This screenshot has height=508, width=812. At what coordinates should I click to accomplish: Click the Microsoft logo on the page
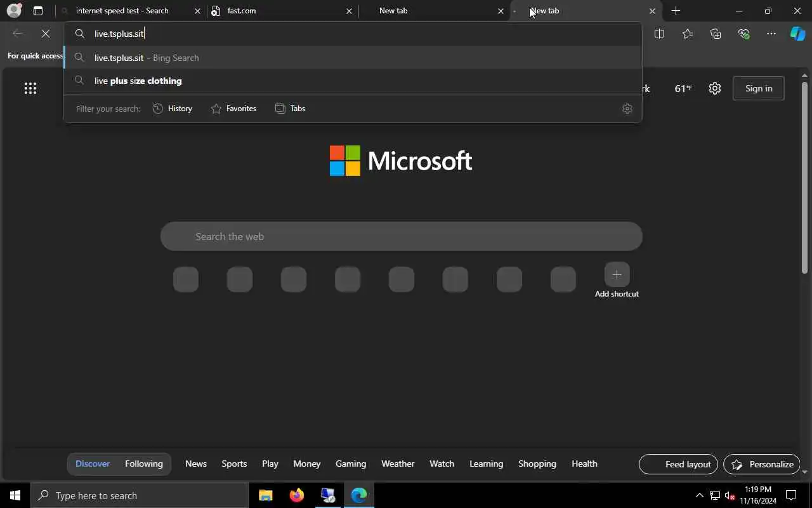[x=401, y=161]
